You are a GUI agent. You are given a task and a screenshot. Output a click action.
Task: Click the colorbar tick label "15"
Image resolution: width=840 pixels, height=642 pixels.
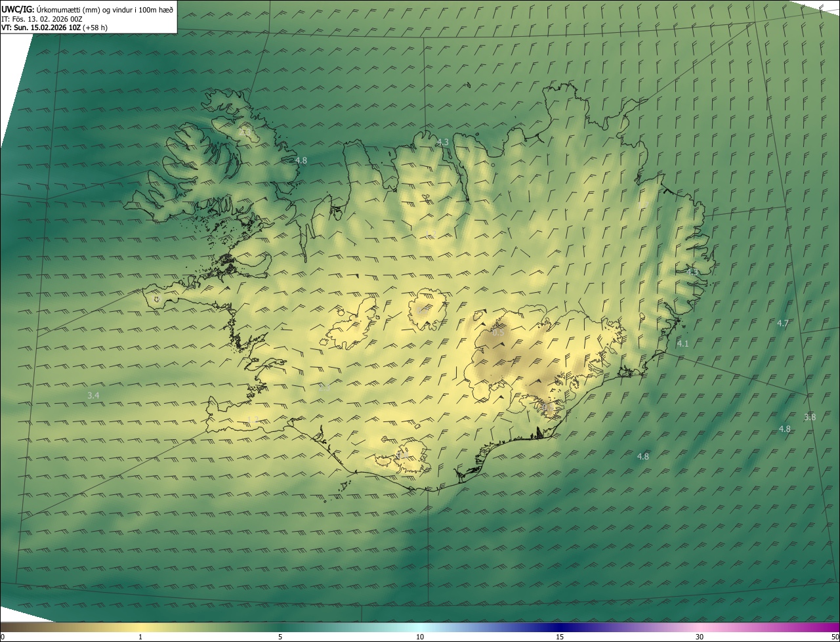(x=560, y=637)
